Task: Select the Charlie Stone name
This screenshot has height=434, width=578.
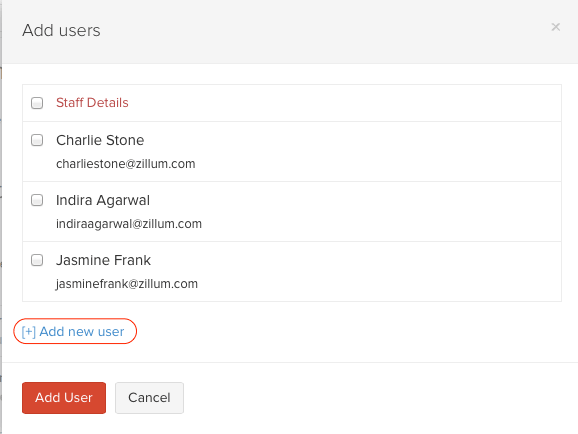Action: (100, 140)
